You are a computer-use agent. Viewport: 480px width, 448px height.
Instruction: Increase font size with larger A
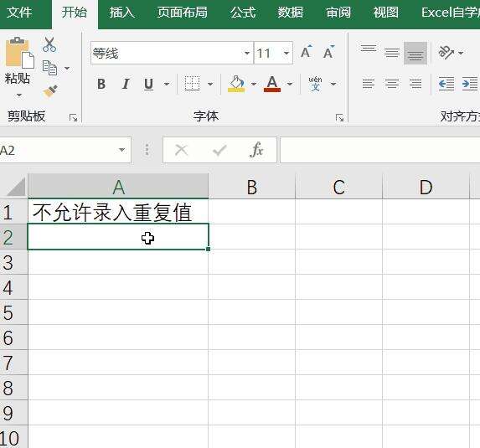point(306,52)
